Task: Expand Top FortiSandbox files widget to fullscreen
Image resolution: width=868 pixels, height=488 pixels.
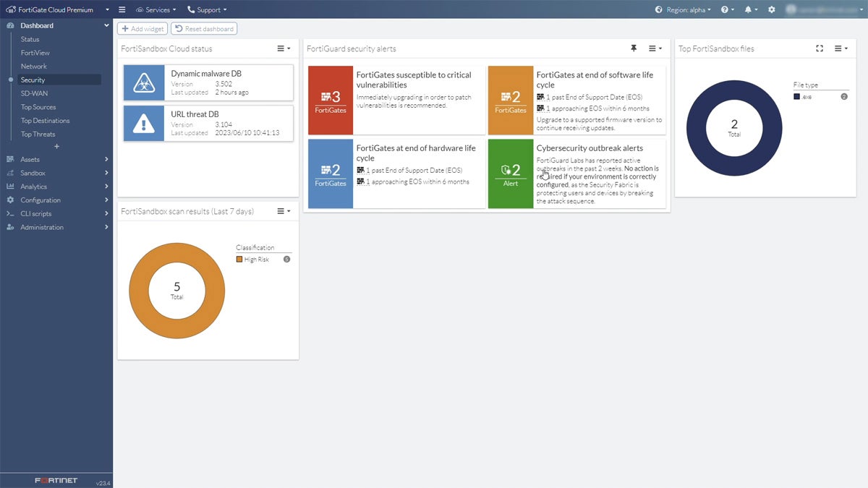Action: click(x=820, y=48)
